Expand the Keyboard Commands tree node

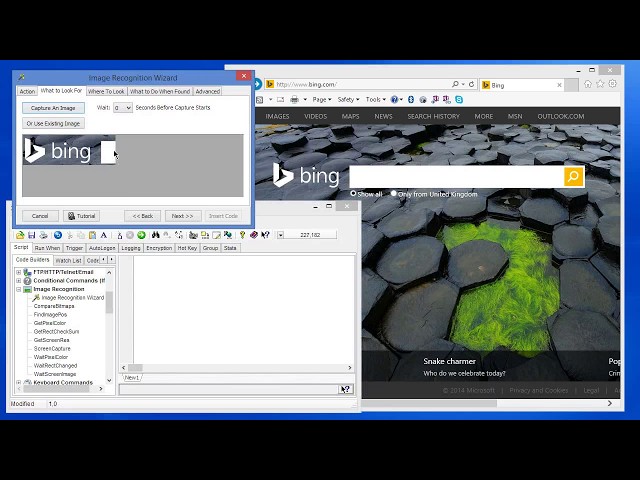tap(18, 382)
